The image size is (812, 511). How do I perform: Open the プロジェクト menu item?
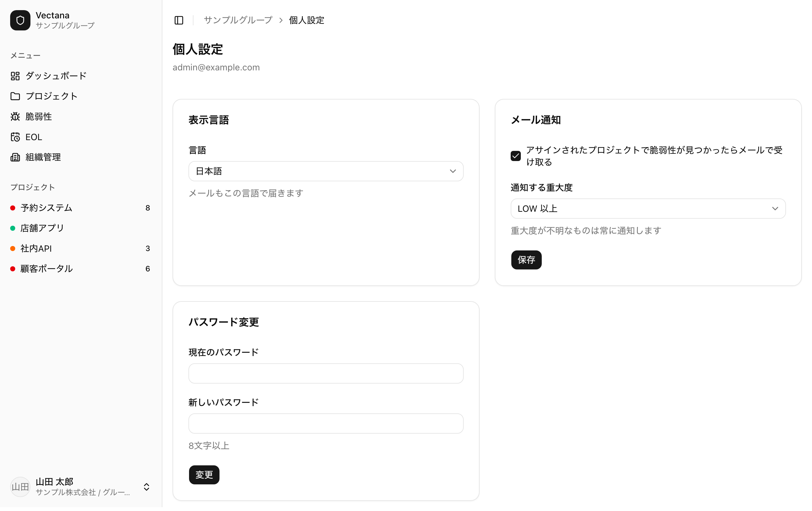(x=81, y=96)
